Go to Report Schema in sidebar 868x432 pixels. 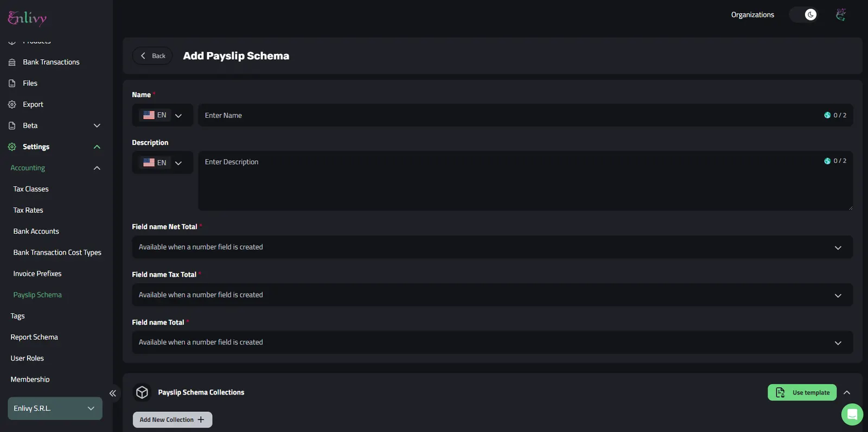pos(34,337)
